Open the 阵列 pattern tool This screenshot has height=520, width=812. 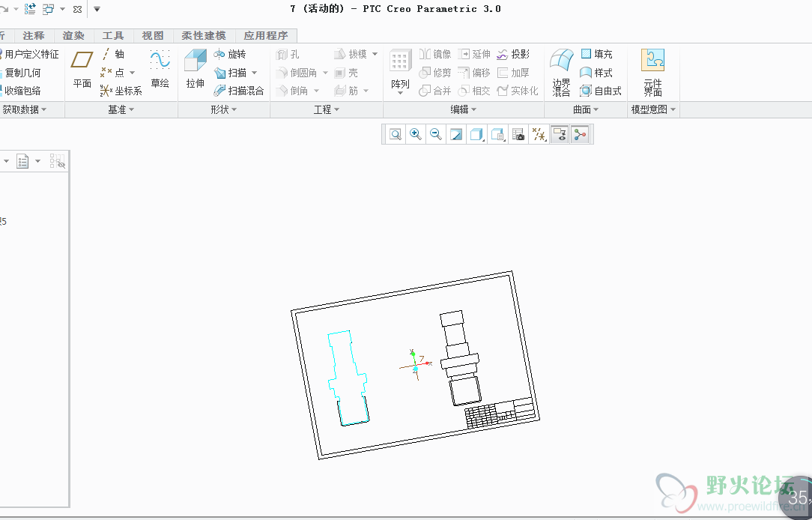[x=400, y=71]
